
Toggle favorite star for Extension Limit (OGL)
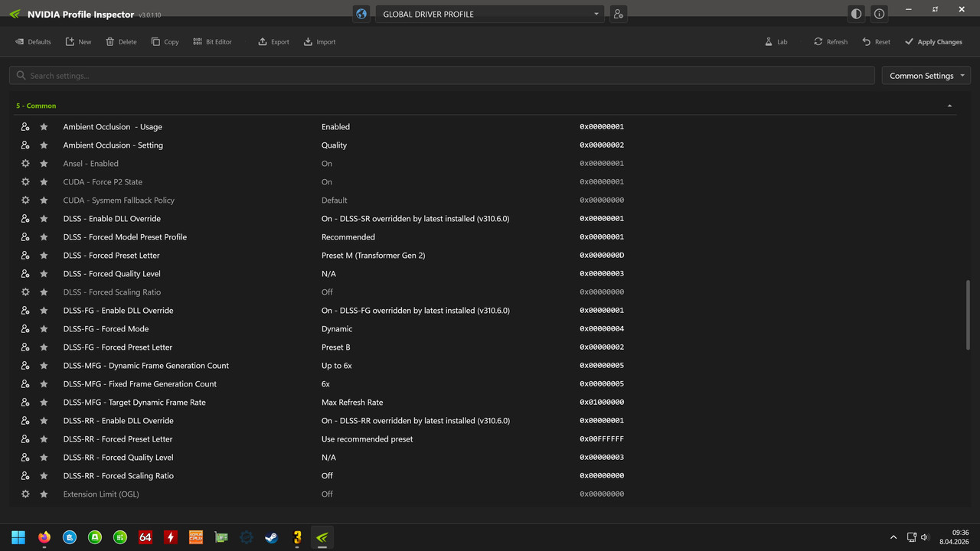pos(44,494)
